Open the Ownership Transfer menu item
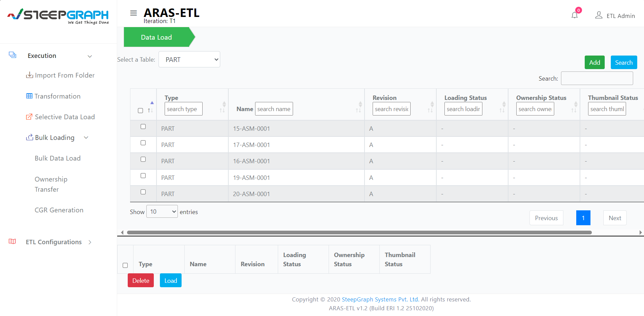644x316 pixels. click(x=51, y=184)
